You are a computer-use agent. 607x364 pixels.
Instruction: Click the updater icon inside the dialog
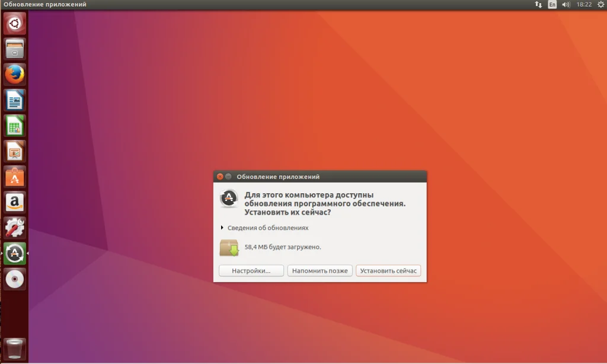click(x=229, y=198)
